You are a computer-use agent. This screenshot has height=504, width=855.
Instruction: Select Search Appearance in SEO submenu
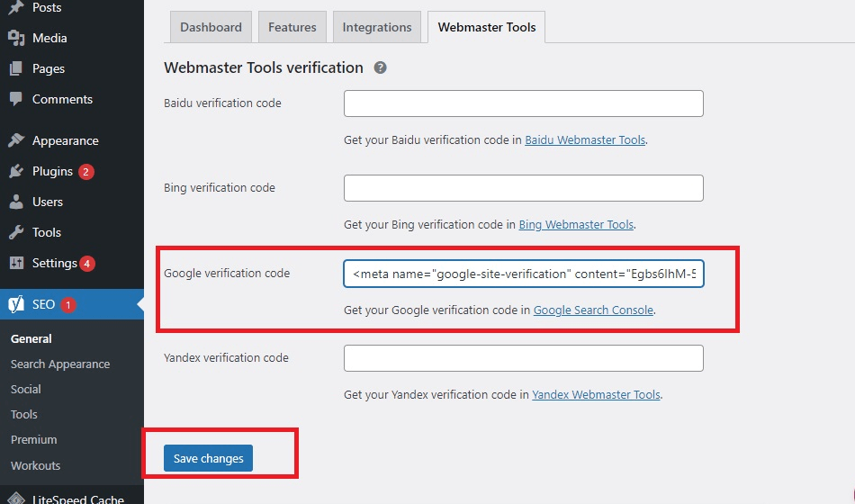[60, 364]
